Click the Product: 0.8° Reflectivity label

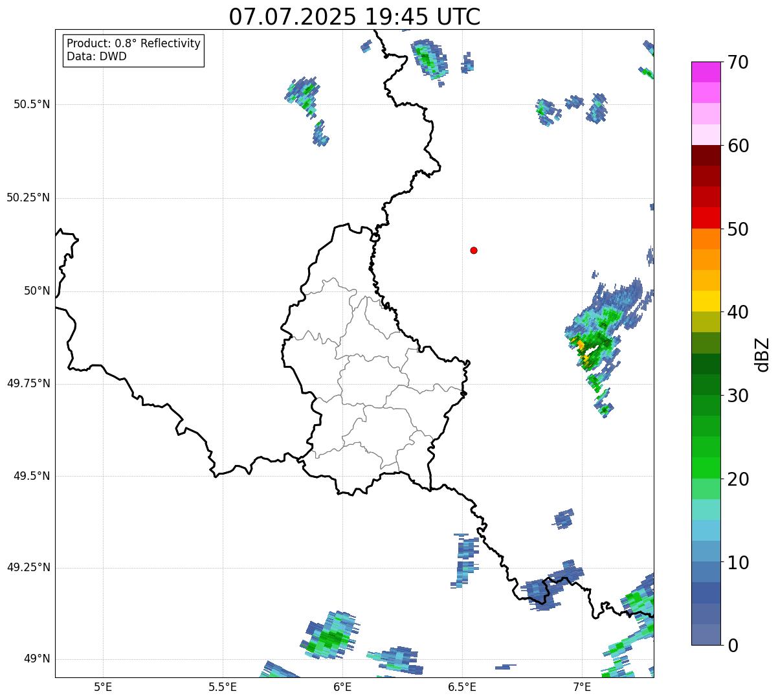pyautogui.click(x=134, y=43)
